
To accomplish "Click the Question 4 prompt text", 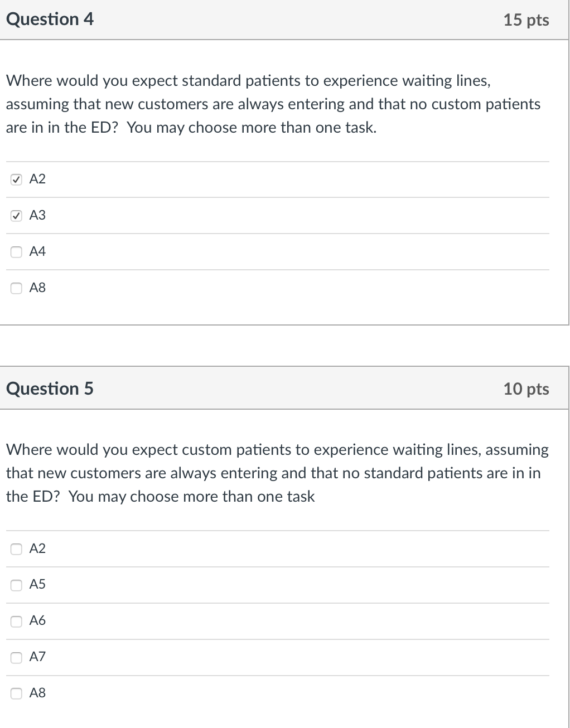I will click(x=273, y=104).
